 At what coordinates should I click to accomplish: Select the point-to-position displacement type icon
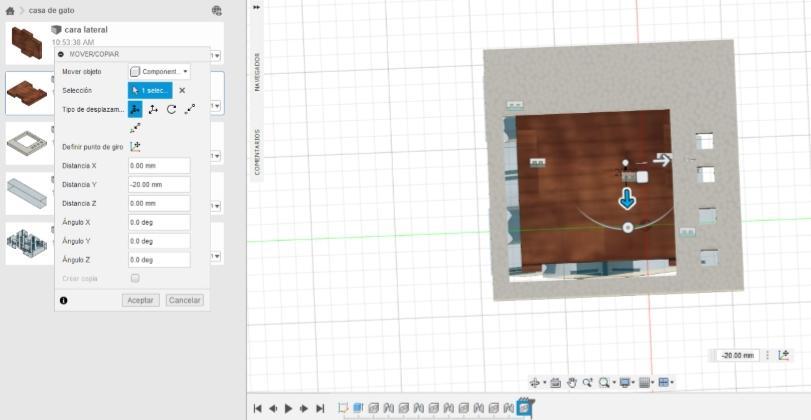coord(135,128)
